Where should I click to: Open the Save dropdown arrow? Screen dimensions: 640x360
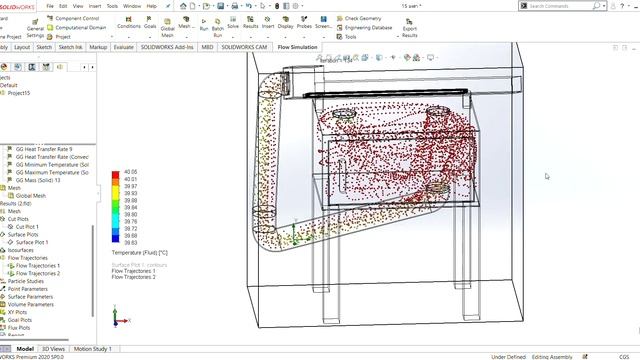[x=227, y=6]
